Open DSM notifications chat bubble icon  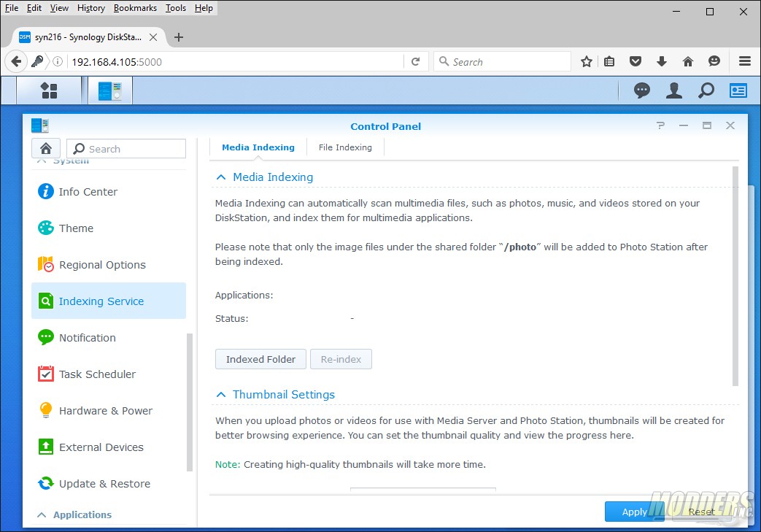click(641, 90)
